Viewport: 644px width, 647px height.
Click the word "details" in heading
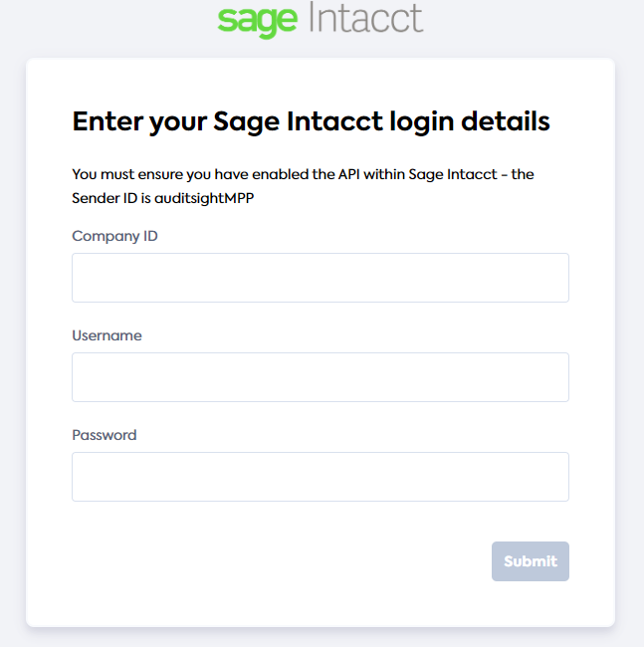pos(506,121)
